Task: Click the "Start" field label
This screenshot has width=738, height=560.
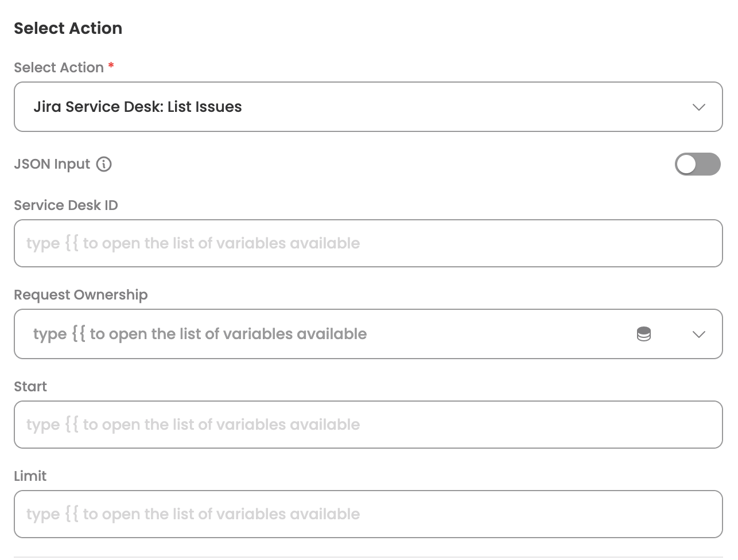Action: 30,387
